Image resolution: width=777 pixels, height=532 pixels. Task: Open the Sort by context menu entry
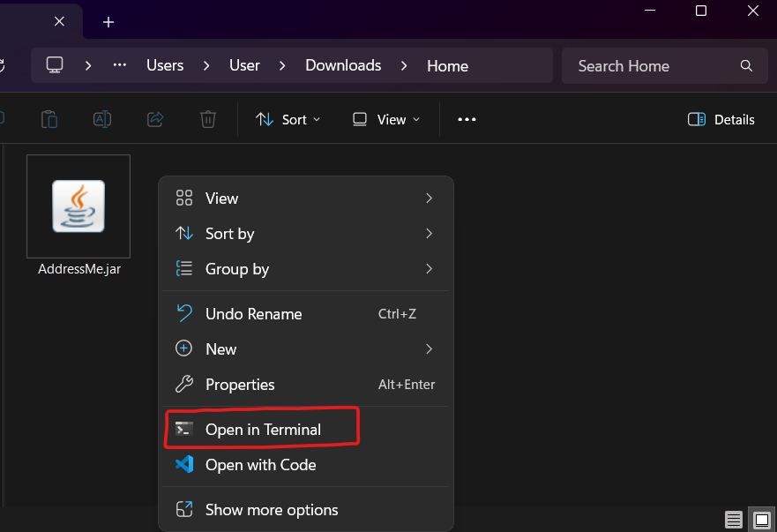[x=231, y=234]
